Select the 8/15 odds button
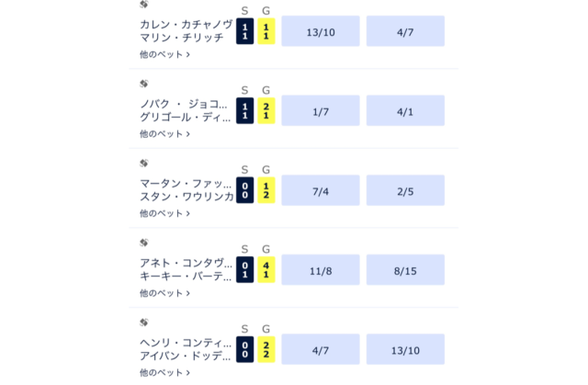This screenshot has width=588, height=385. tap(405, 271)
